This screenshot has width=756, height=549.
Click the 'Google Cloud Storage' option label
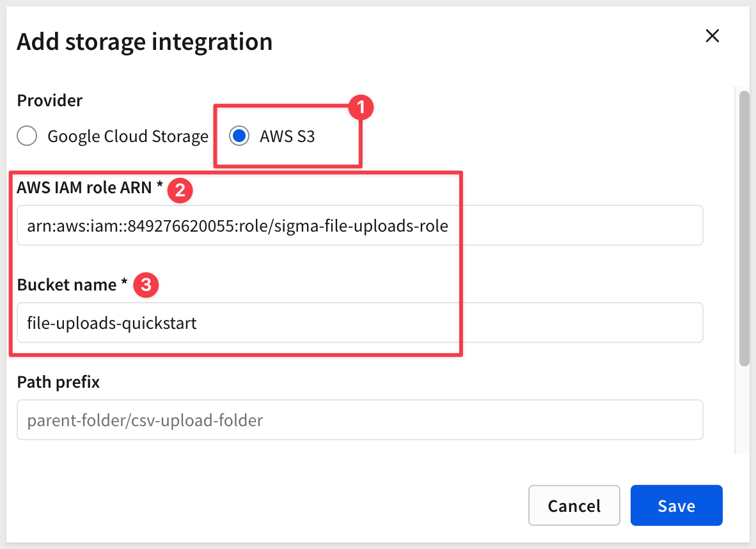[128, 136]
